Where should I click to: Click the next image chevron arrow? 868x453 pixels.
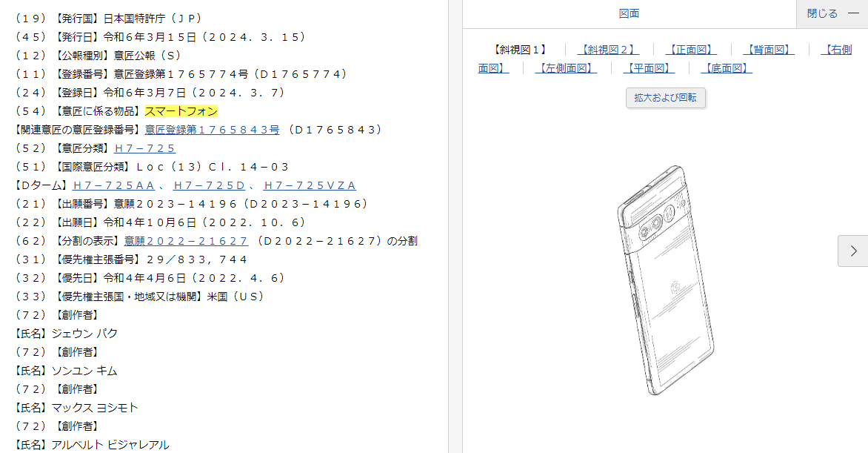click(853, 251)
